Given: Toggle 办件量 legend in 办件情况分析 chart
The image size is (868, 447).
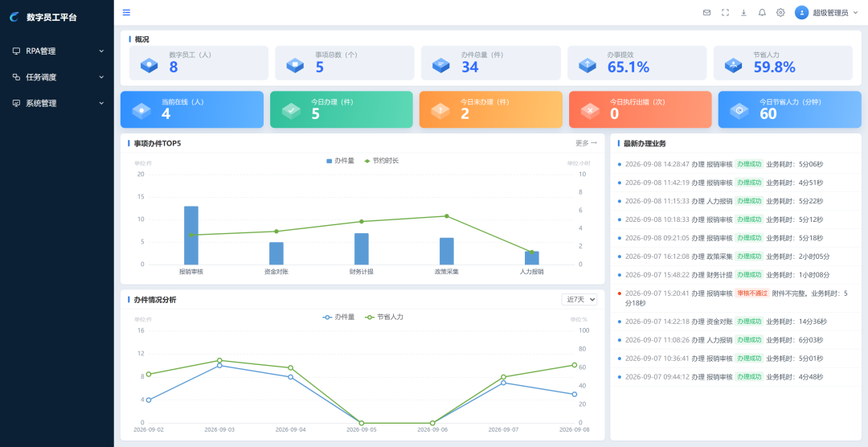Looking at the screenshot, I should tap(339, 318).
